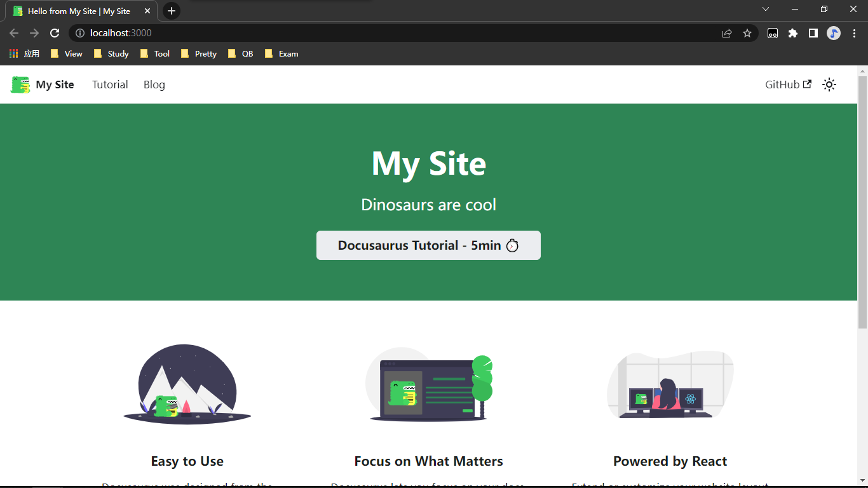Click the My Site navbar title
868x488 pixels.
point(55,85)
